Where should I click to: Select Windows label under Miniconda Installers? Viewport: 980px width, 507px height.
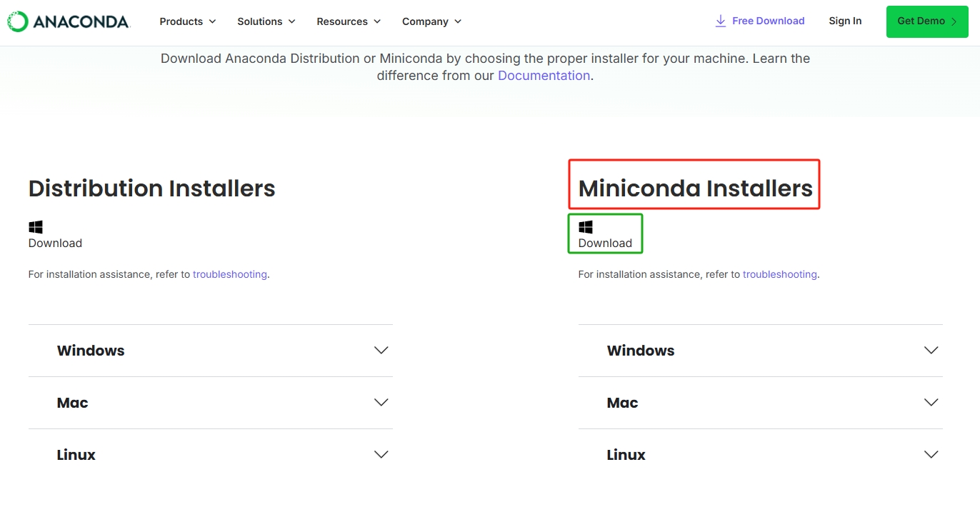point(641,351)
